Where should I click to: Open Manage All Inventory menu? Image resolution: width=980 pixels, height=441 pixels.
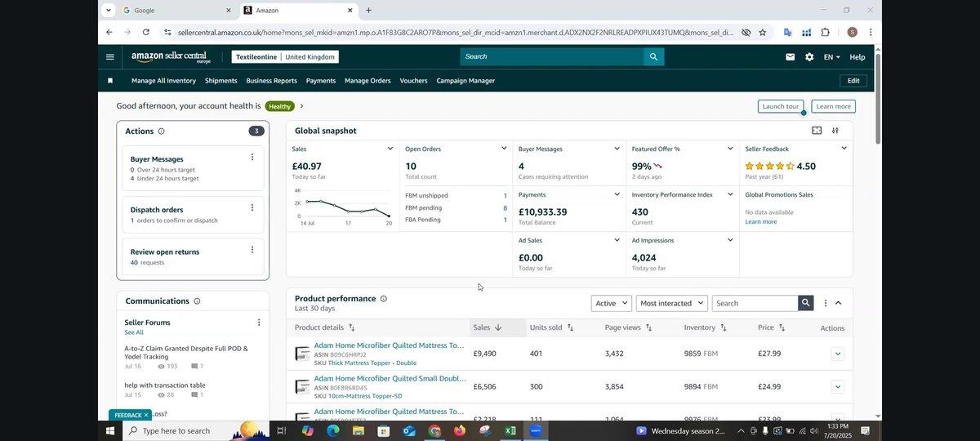[163, 81]
